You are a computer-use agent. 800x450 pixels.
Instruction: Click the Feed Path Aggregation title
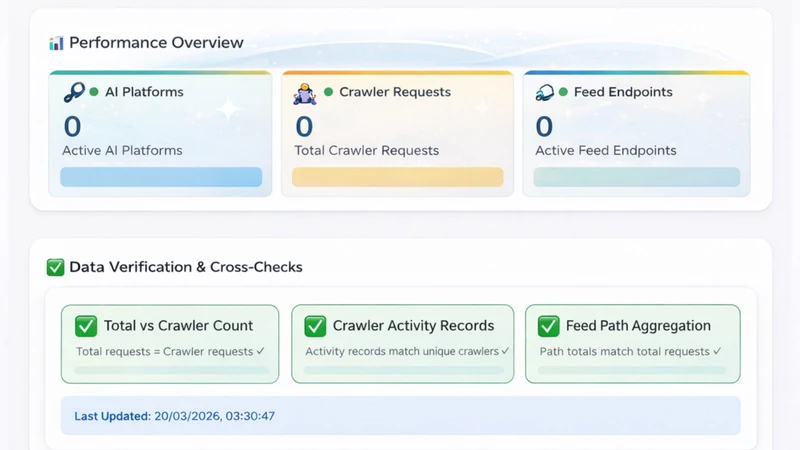638,326
